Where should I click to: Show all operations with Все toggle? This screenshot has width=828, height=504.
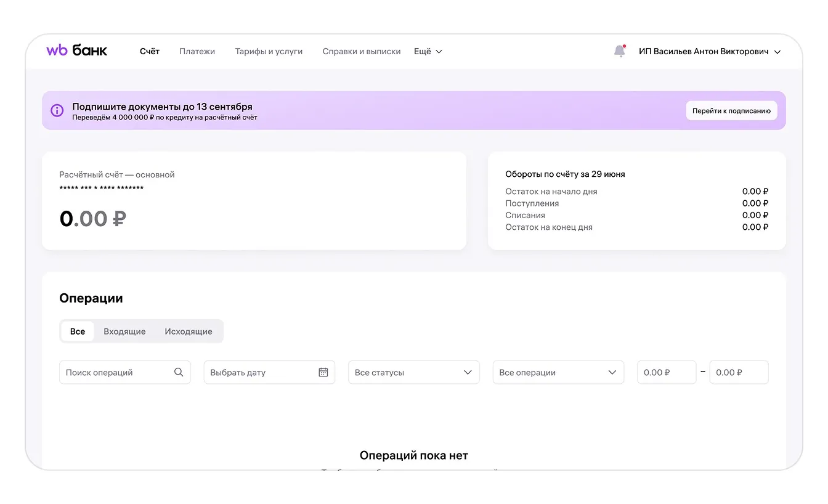pyautogui.click(x=78, y=331)
